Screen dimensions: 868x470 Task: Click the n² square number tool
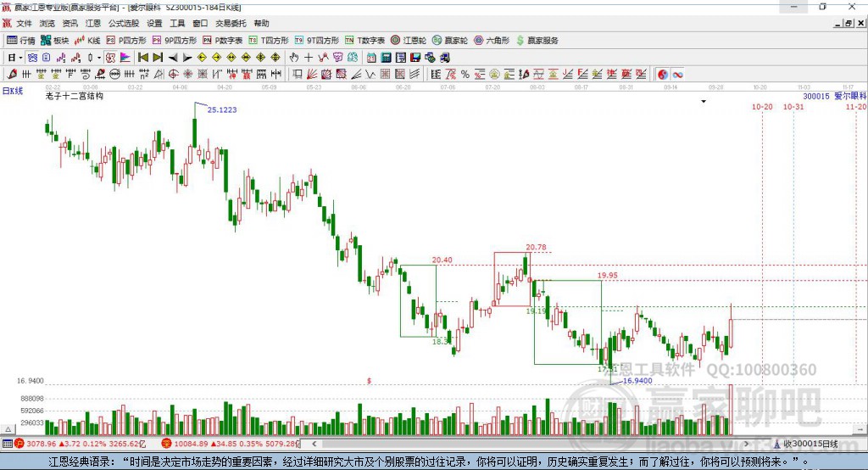click(x=144, y=74)
